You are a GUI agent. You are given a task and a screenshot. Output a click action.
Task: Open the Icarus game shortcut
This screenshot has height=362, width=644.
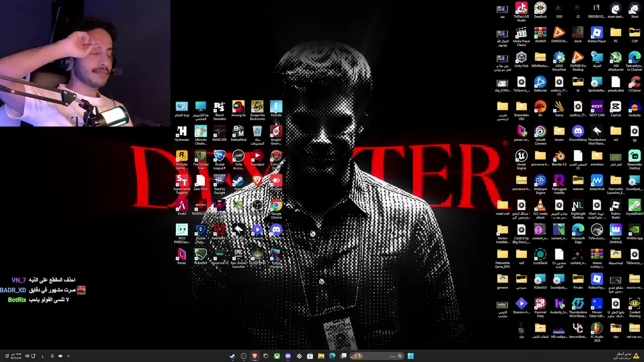click(x=559, y=109)
